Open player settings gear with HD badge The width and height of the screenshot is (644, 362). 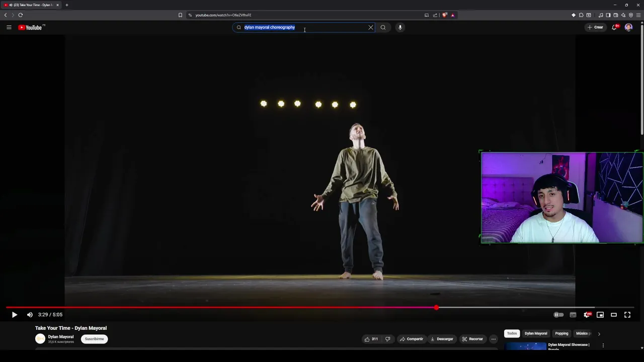587,315
